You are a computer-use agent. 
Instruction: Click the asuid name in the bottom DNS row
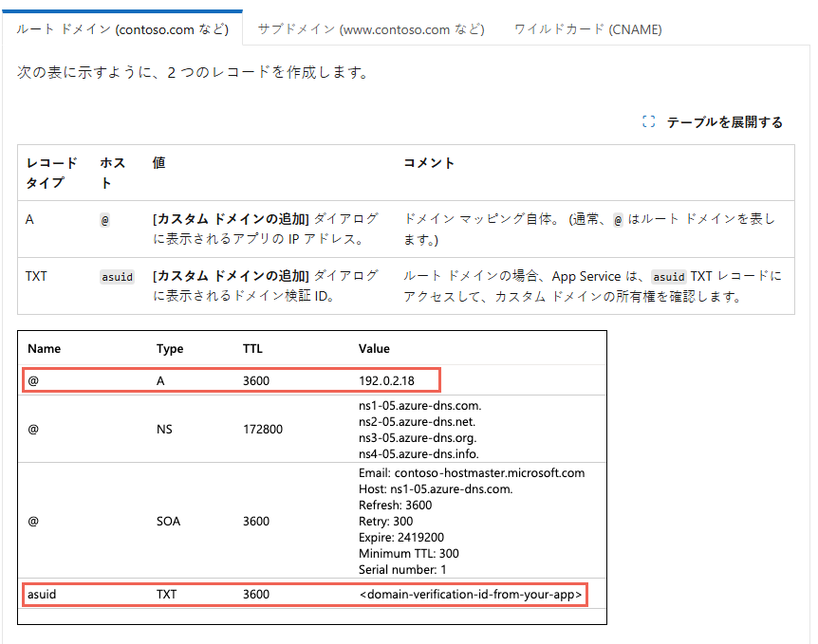[x=42, y=594]
